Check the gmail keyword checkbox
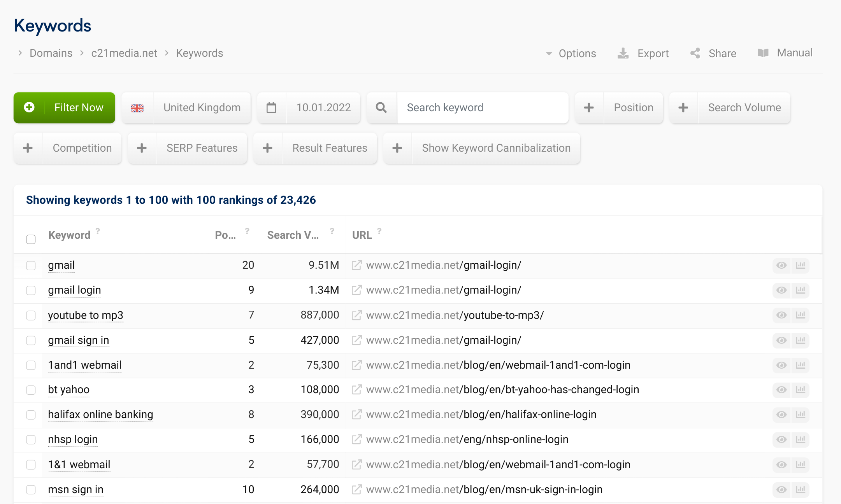841x504 pixels. (x=31, y=266)
